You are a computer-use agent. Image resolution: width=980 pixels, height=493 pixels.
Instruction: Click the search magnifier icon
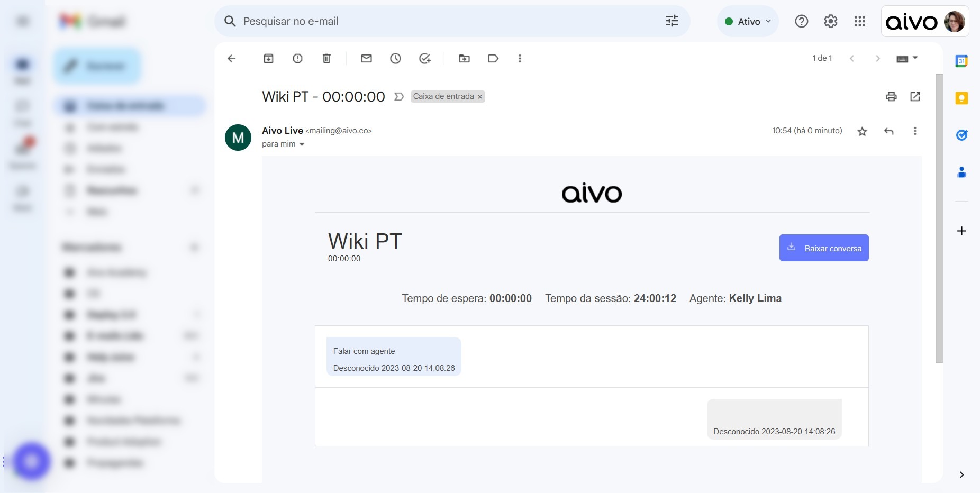pyautogui.click(x=230, y=21)
